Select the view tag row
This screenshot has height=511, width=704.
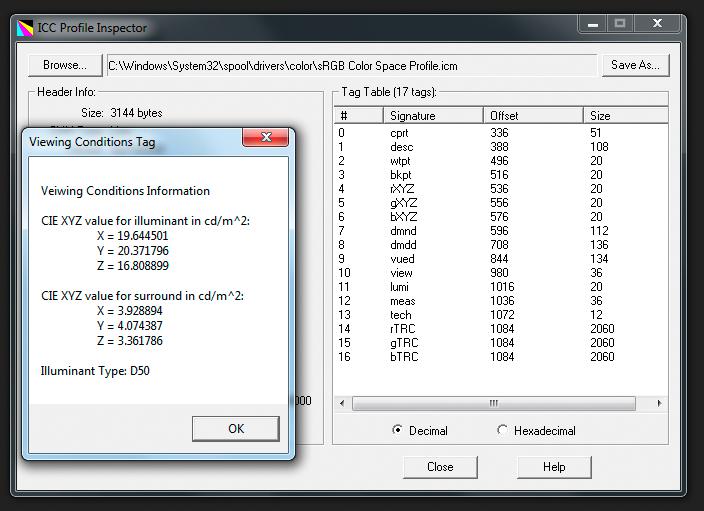coord(501,273)
